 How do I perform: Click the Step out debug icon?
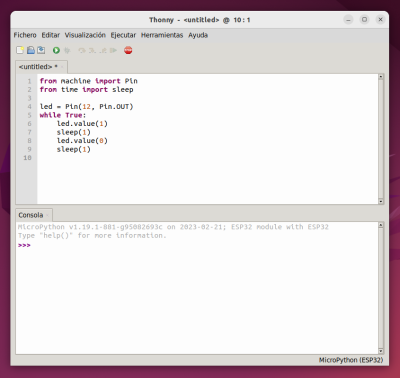(x=103, y=50)
